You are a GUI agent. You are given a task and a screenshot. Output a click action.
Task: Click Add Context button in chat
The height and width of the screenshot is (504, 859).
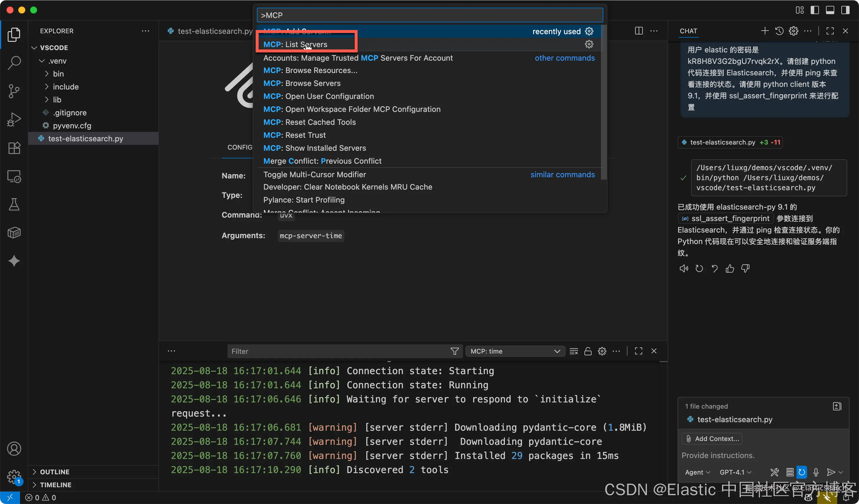[712, 439]
